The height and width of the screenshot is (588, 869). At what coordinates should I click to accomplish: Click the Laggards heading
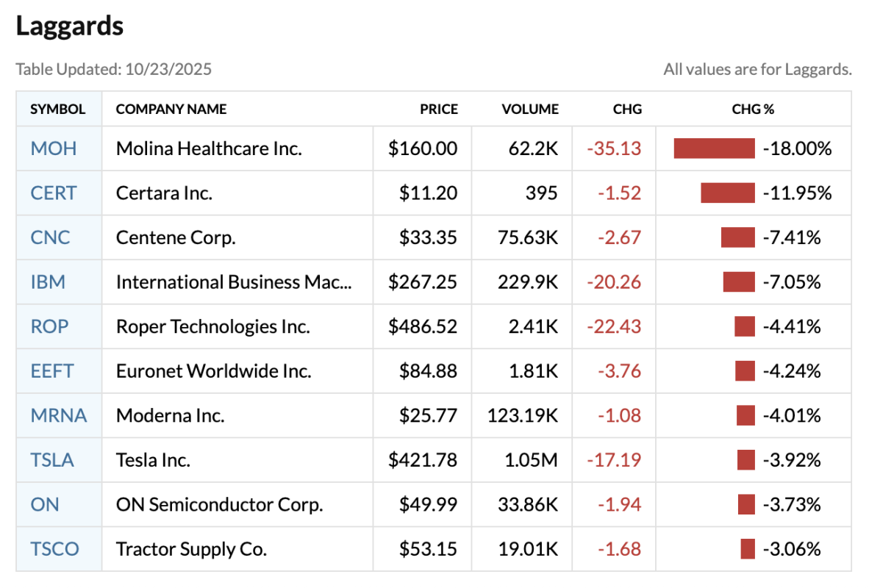click(69, 26)
